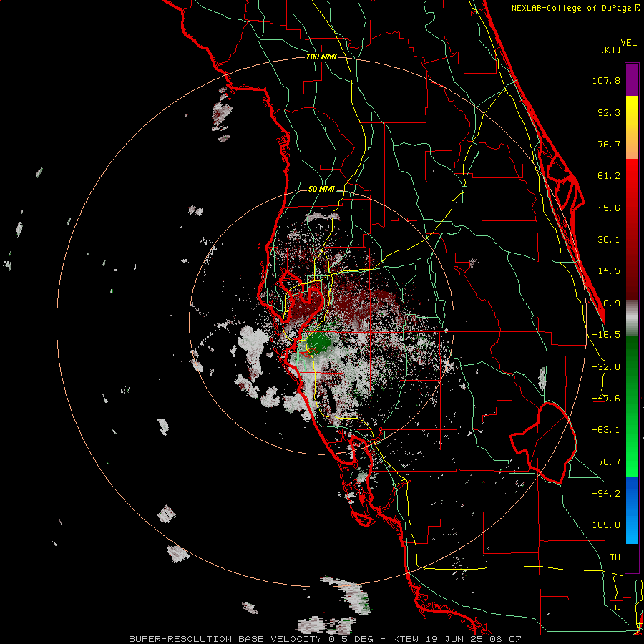The height and width of the screenshot is (644, 644).
Task: Click the -47.6 legend value
Action: pos(606,399)
